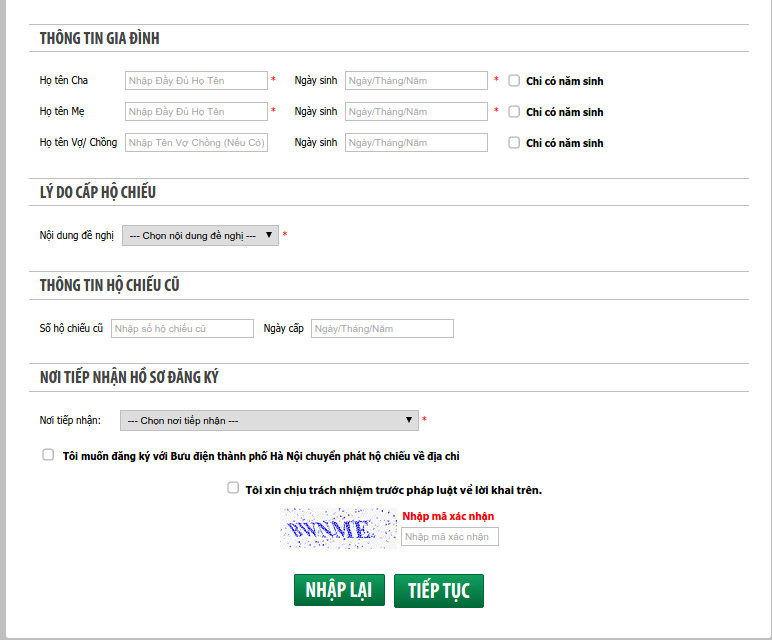Click the 'Nội dung đề nghị' label
The height and width of the screenshot is (640, 772).
(x=76, y=235)
